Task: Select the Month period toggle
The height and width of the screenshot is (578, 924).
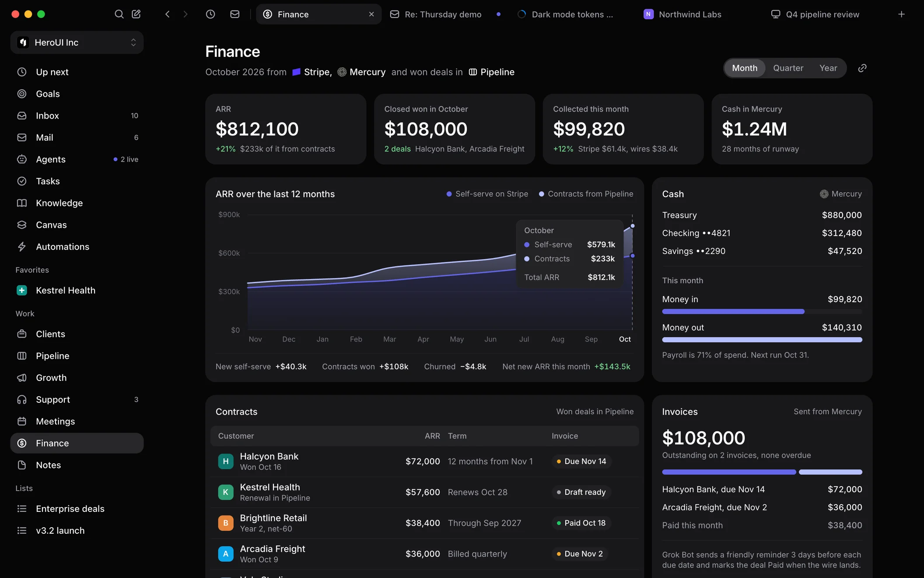Action: pyautogui.click(x=745, y=68)
